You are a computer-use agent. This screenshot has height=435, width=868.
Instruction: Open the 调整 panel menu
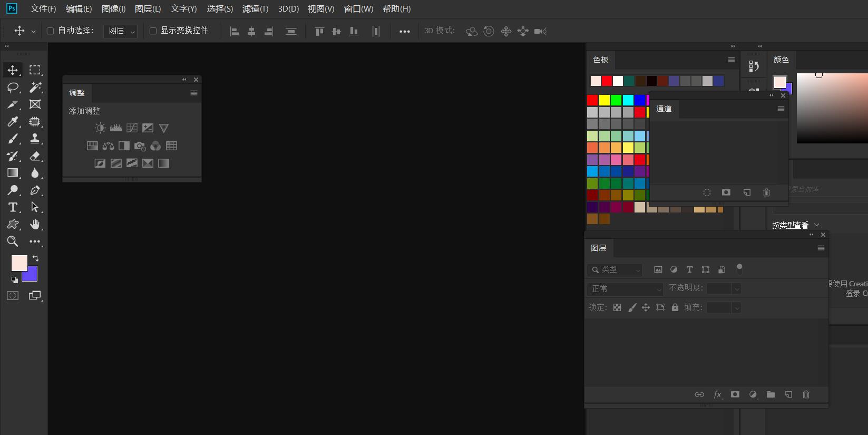(x=194, y=93)
